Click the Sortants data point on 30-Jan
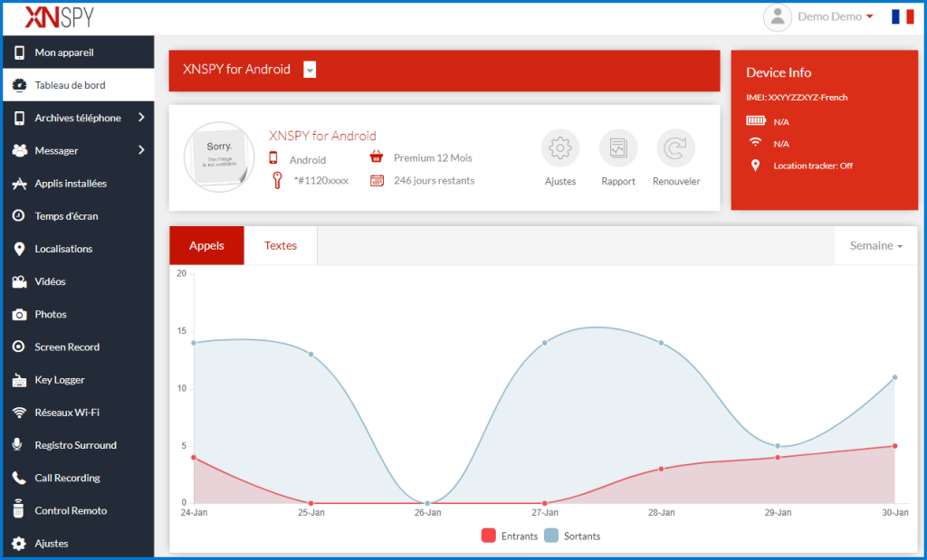This screenshot has height=560, width=927. (894, 377)
